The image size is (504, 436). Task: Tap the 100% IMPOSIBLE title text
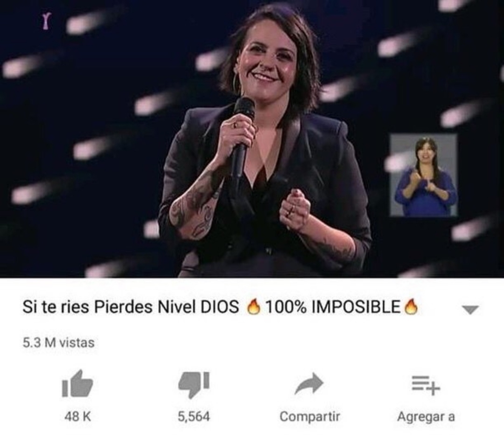[x=332, y=307]
